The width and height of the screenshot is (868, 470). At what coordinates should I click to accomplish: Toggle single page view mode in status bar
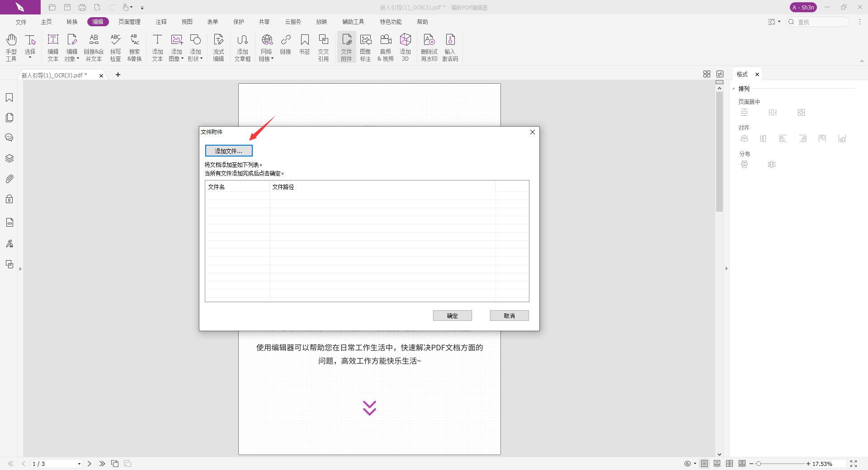tap(704, 464)
